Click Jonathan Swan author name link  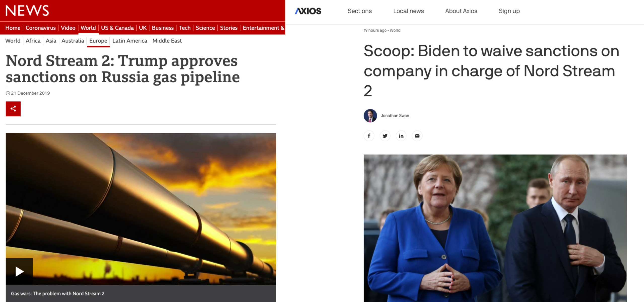(x=395, y=116)
